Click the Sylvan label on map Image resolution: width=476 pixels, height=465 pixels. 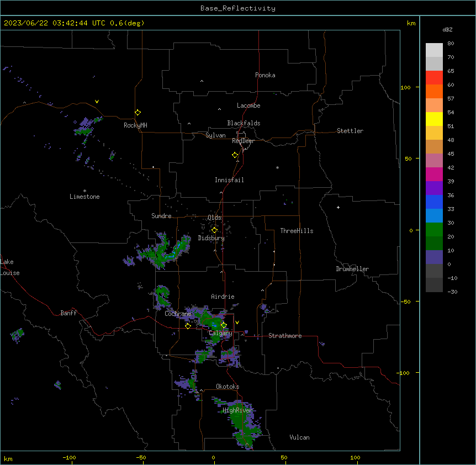point(215,135)
